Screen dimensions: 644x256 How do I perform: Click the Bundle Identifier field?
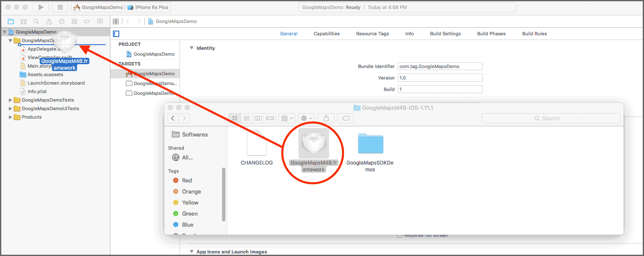point(440,66)
